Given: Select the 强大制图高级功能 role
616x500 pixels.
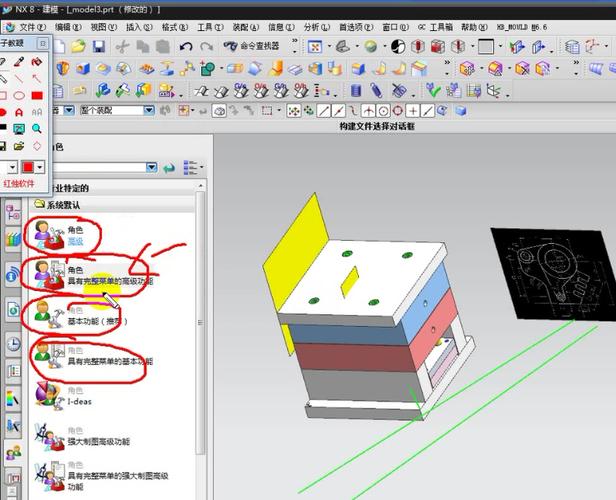Looking at the screenshot, I should [x=112, y=436].
